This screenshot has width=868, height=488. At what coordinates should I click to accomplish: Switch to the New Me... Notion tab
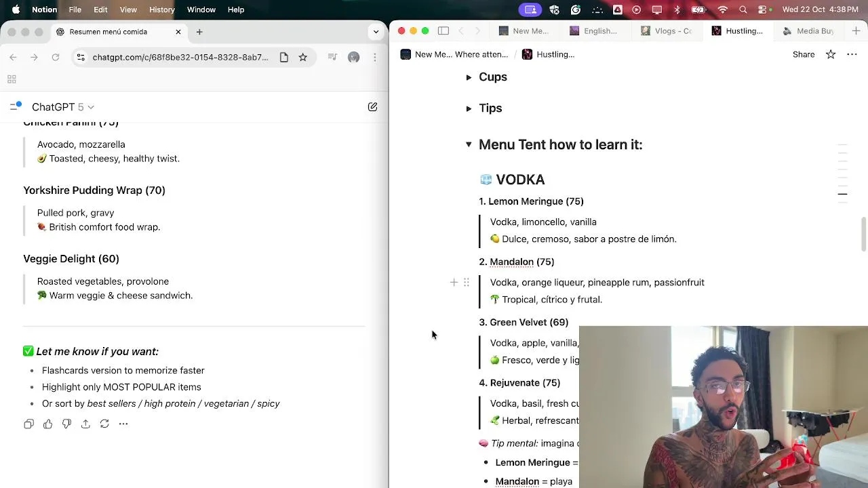[x=524, y=31]
